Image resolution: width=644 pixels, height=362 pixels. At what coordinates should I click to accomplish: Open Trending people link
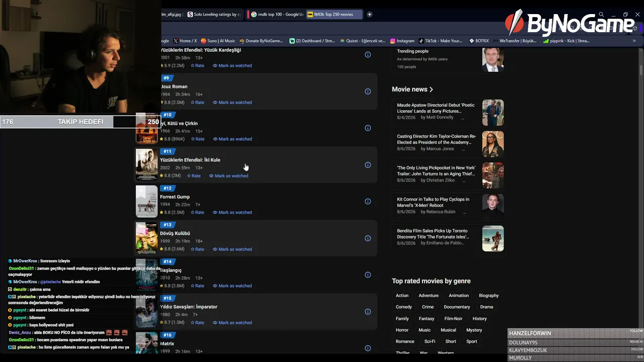tap(413, 51)
